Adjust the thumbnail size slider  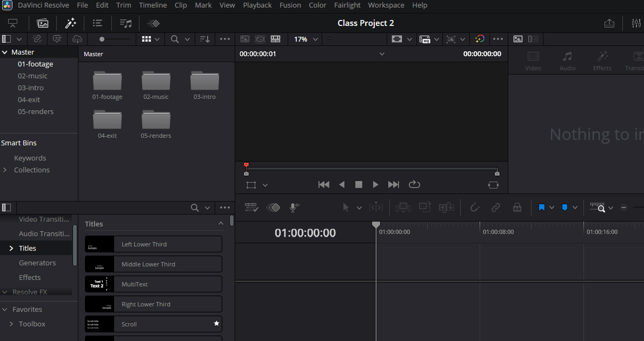115,39
